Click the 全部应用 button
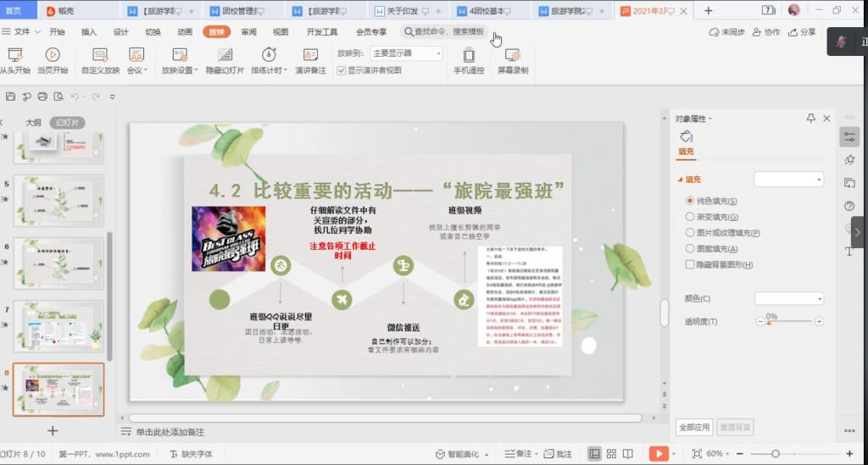This screenshot has width=868, height=465. click(x=693, y=428)
